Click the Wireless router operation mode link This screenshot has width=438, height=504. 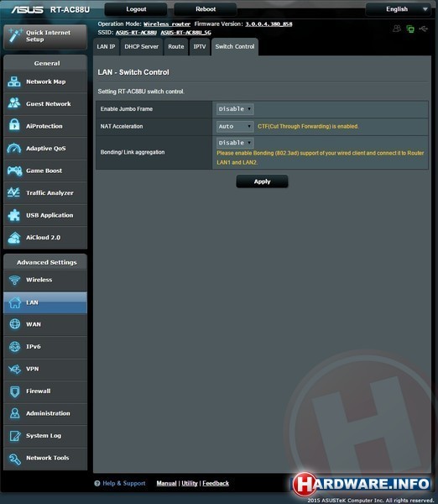[167, 24]
